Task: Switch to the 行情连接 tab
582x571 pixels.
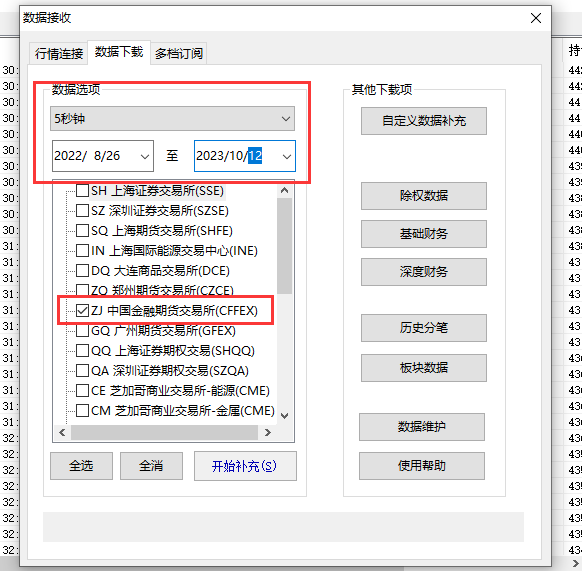Action: coord(59,53)
